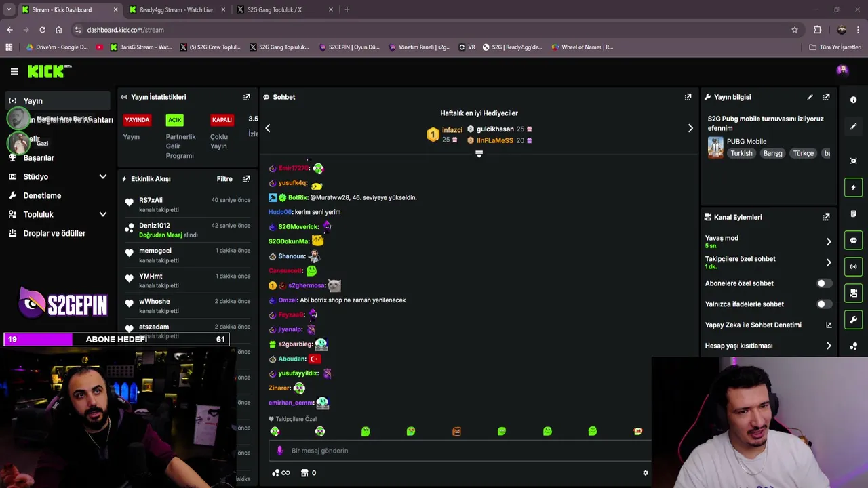Open Yavaş mod options arrow
868x488 pixels.
(828, 241)
